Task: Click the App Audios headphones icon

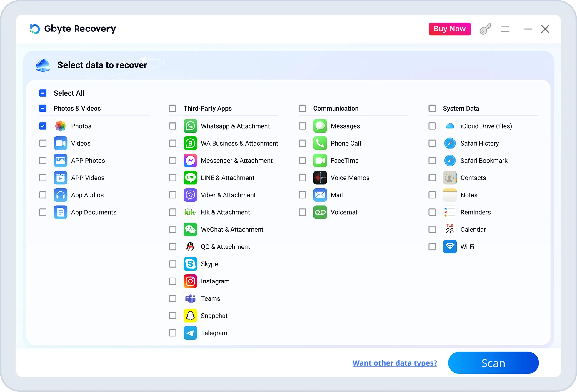Action: tap(61, 195)
